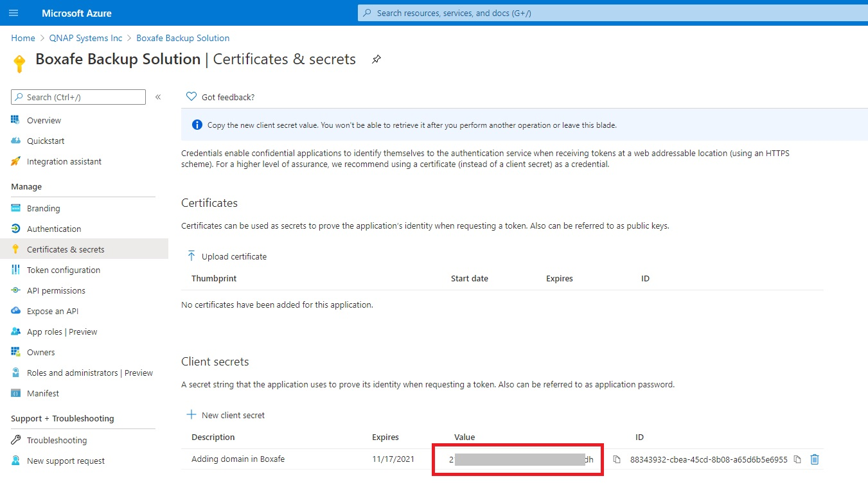
Task: Click the Branding icon in sidebar
Action: pos(15,208)
